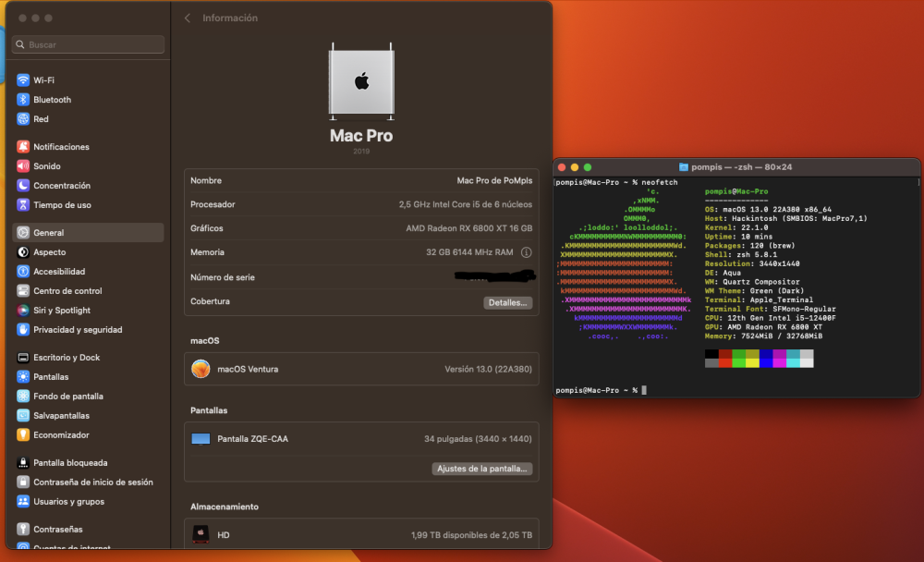Open Contraseña de inicio de sesión icon
Viewport: 924px width, 562px height.
tap(23, 483)
